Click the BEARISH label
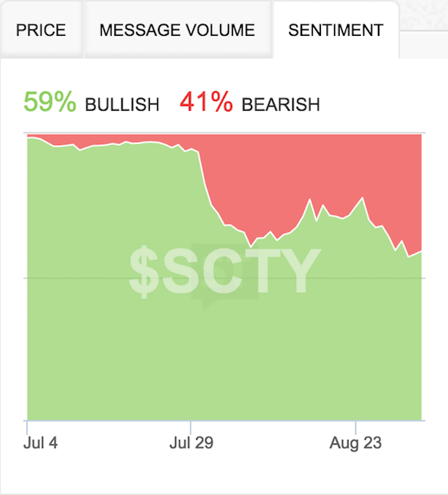The width and height of the screenshot is (448, 495). 281,105
